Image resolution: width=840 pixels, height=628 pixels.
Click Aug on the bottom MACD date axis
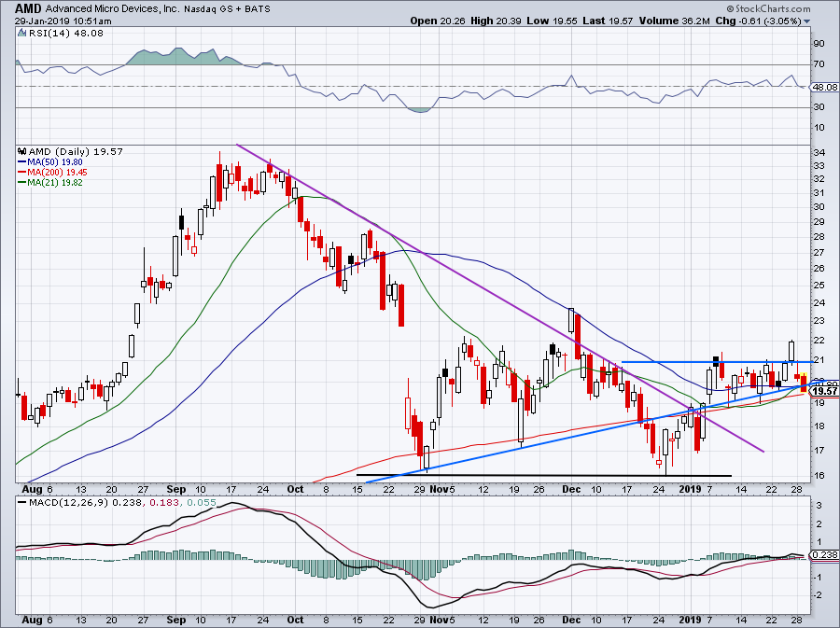32,620
